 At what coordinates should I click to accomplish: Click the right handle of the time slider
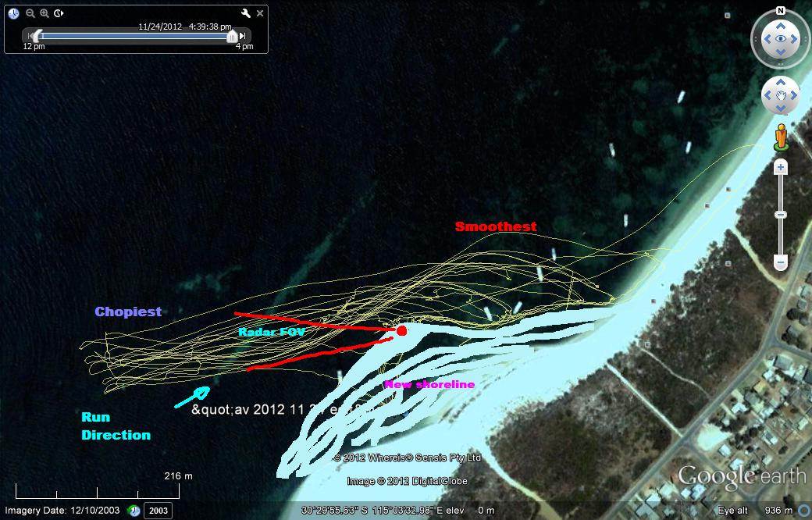[232, 36]
